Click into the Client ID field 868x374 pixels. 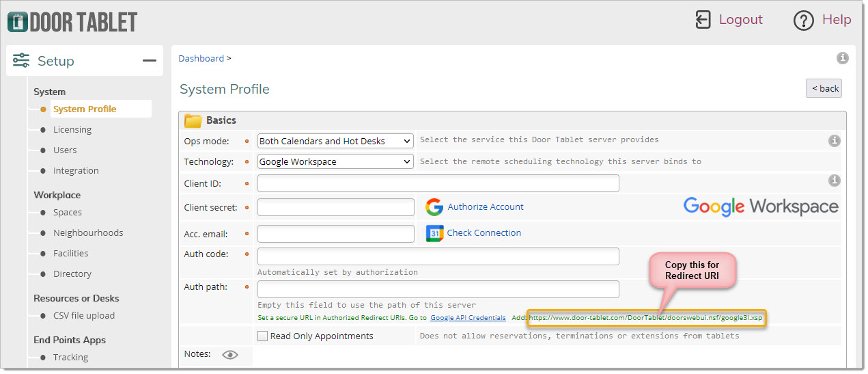click(x=438, y=183)
